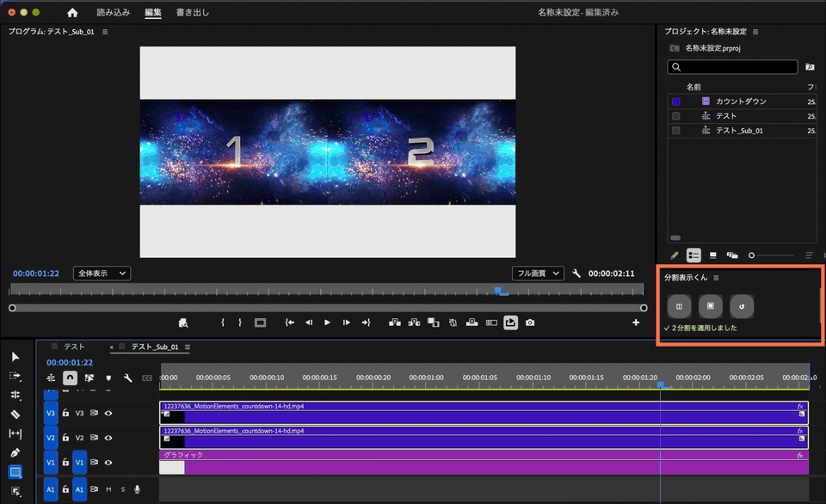Viewport: 826px width, 504px height.
Task: Open the フル画質 quality dropdown
Action: [538, 274]
